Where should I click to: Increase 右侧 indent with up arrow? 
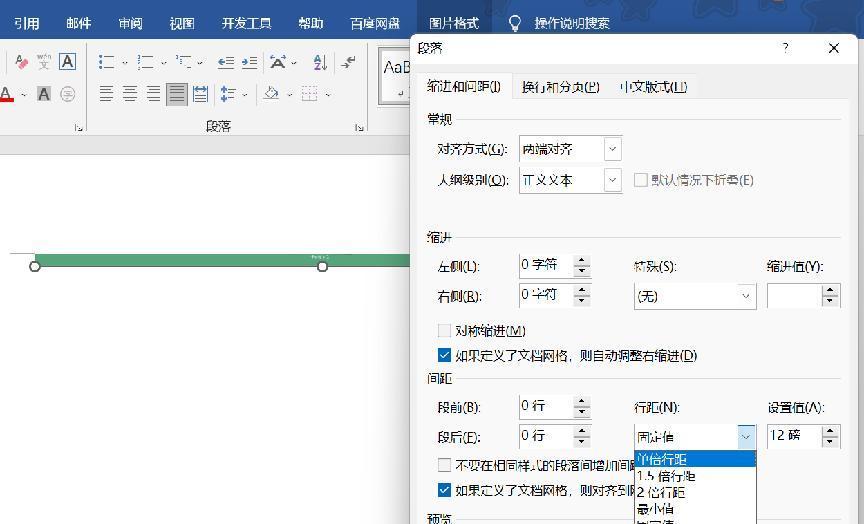[x=582, y=290]
